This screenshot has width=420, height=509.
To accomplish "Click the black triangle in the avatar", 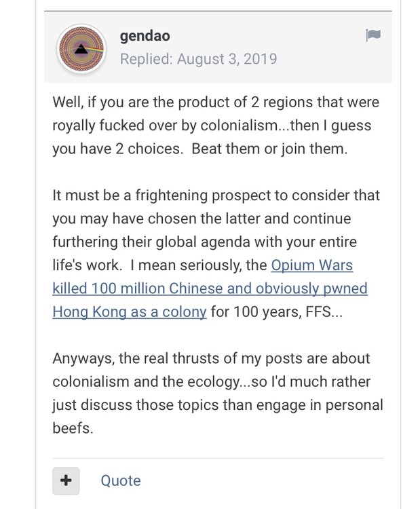I will pyautogui.click(x=80, y=48).
